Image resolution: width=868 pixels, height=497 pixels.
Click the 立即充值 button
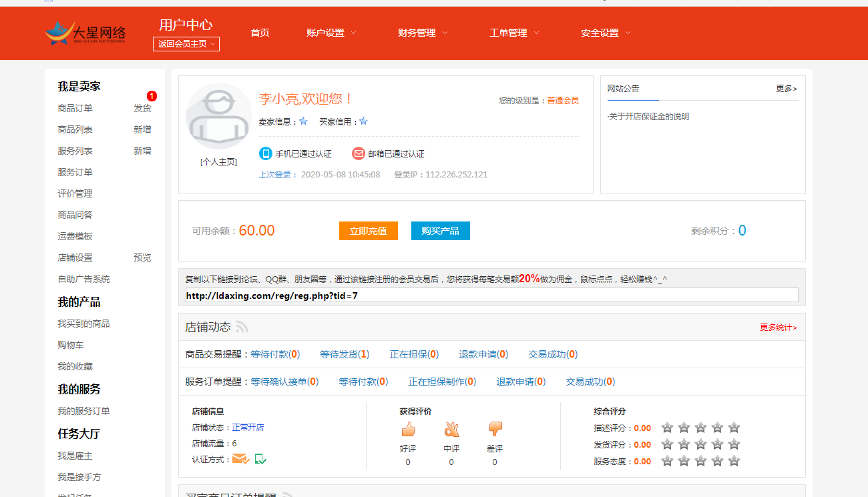coord(369,231)
